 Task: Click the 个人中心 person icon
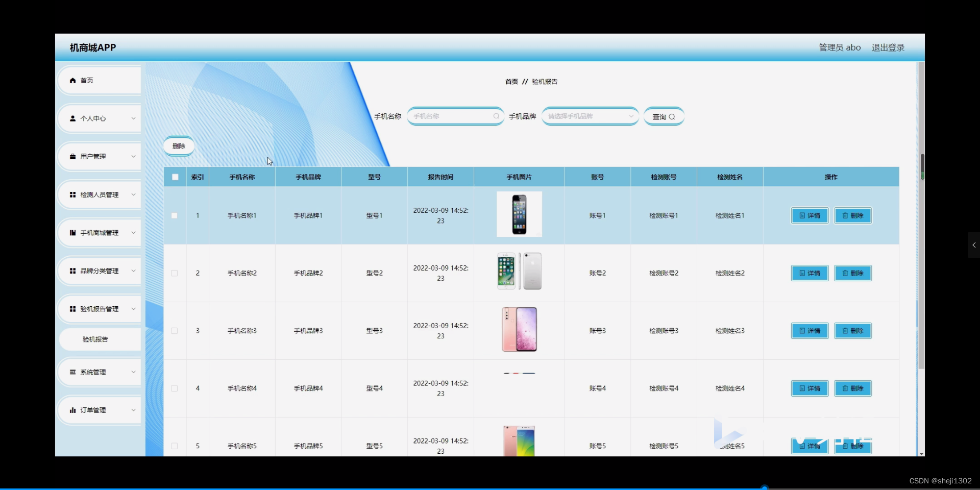click(72, 118)
